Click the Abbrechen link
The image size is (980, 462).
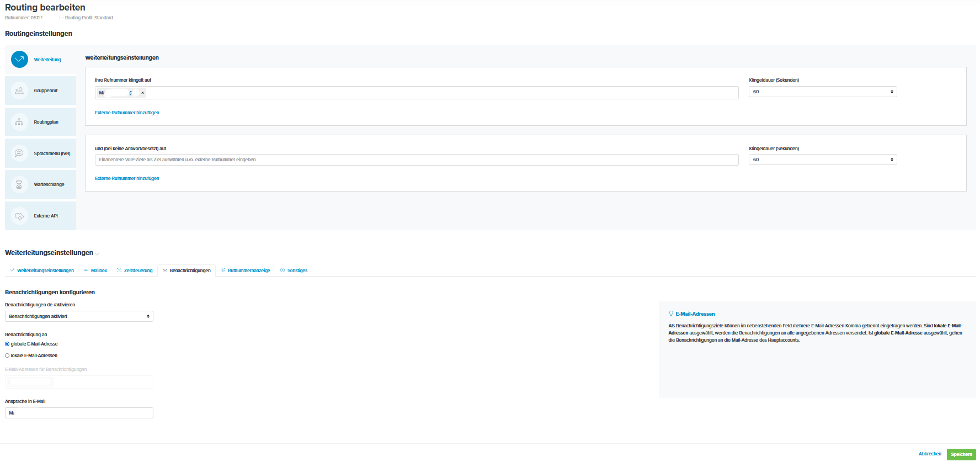pyautogui.click(x=930, y=454)
